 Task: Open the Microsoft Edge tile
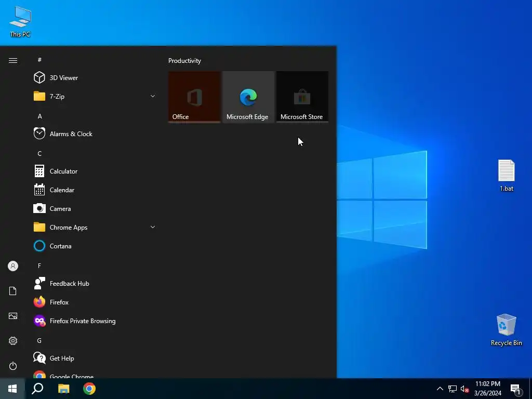point(248,97)
